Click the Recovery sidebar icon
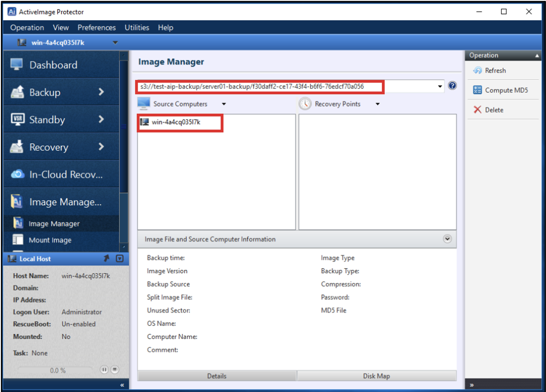 [x=17, y=147]
